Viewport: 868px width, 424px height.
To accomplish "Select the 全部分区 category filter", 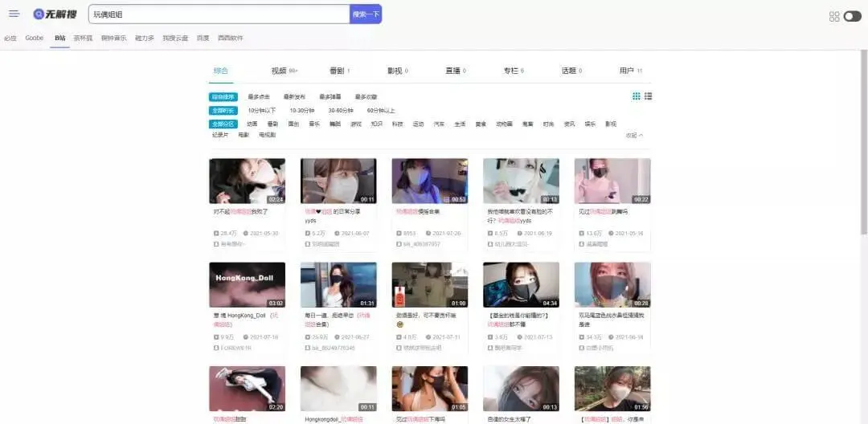I will click(x=223, y=124).
